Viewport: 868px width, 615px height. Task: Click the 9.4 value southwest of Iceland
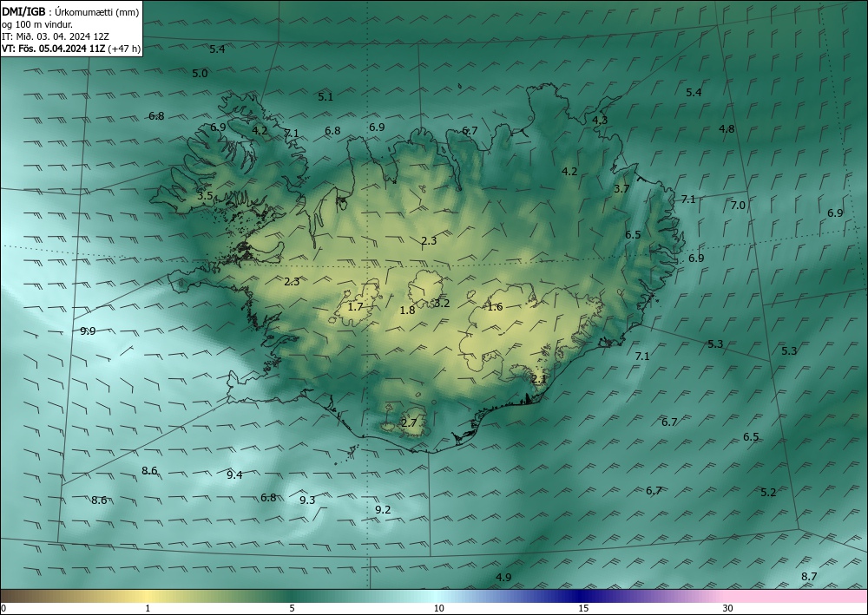(234, 474)
